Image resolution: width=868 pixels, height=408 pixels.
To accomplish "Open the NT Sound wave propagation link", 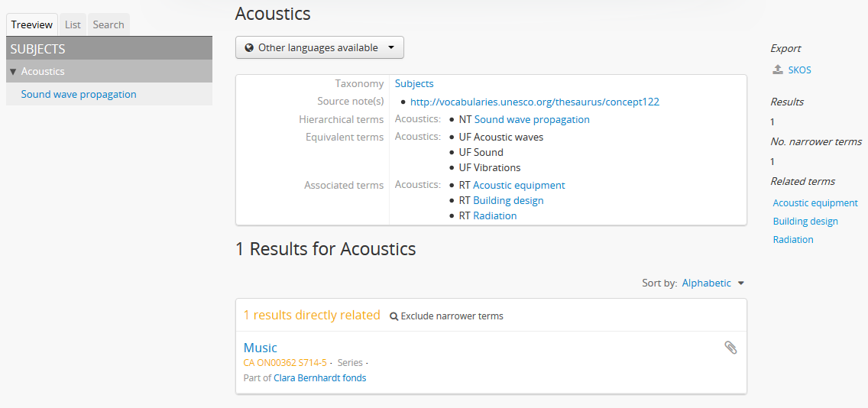I will coord(532,119).
